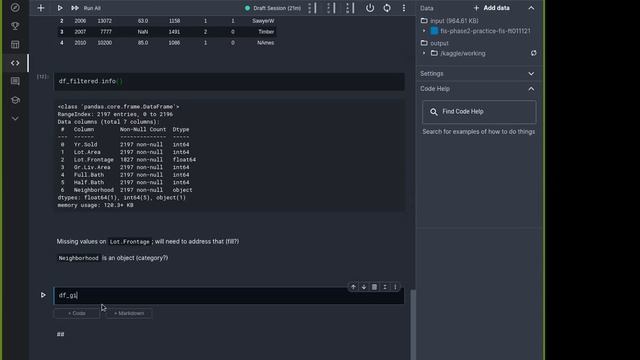640x360 pixels.
Task: Run the current cell from toolbar
Action: (x=60, y=8)
